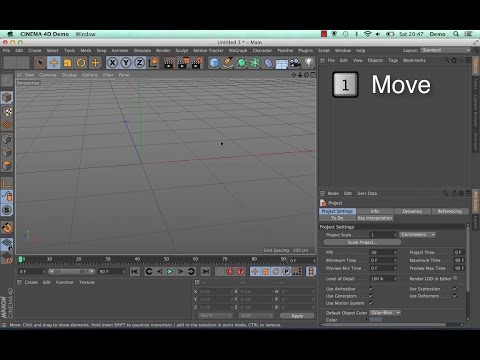480x360 pixels.
Task: Click the timeline preview range slider
Action: [71, 272]
